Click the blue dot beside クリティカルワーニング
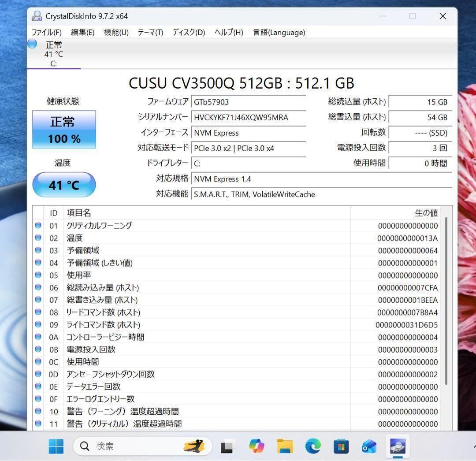Viewport: 476px width, 461px height. [x=38, y=226]
